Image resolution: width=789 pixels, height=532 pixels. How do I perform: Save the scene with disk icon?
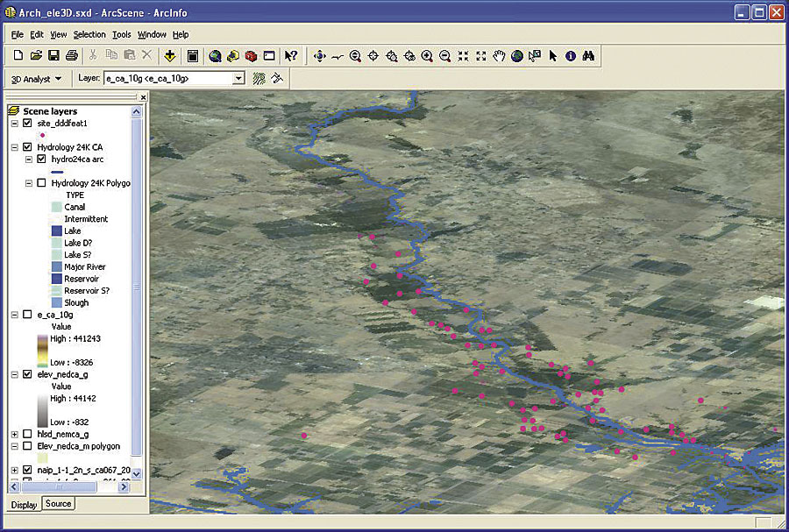[53, 55]
